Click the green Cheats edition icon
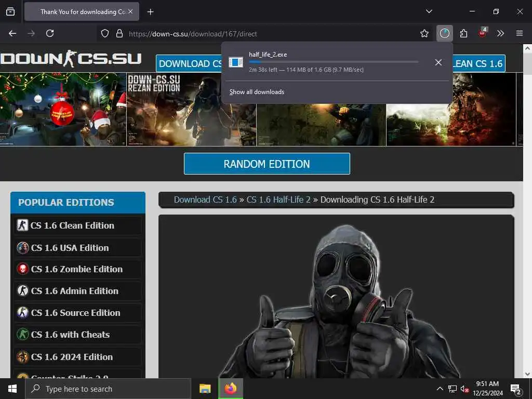The width and height of the screenshot is (532, 399). click(23, 335)
